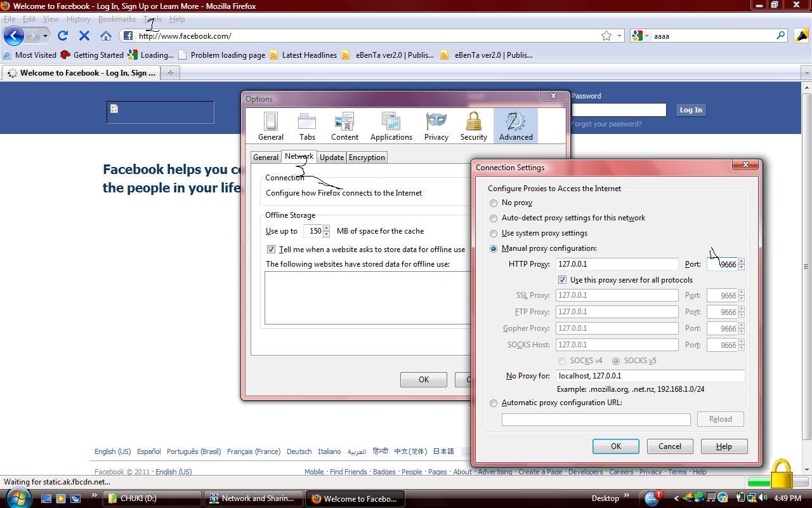Click the automatic proxy configuration URL field
812x508 pixels.
596,419
